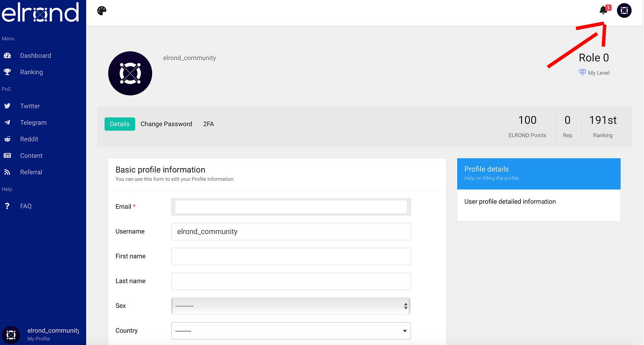Click the Dashboard gauge icon
Screen dimensions: 644x345
[x=7, y=56]
